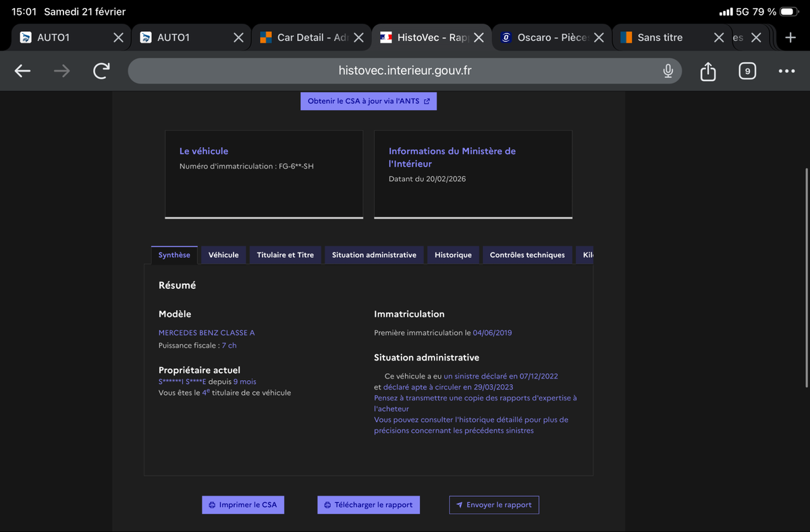Go to the Situation administrative tab

374,255
